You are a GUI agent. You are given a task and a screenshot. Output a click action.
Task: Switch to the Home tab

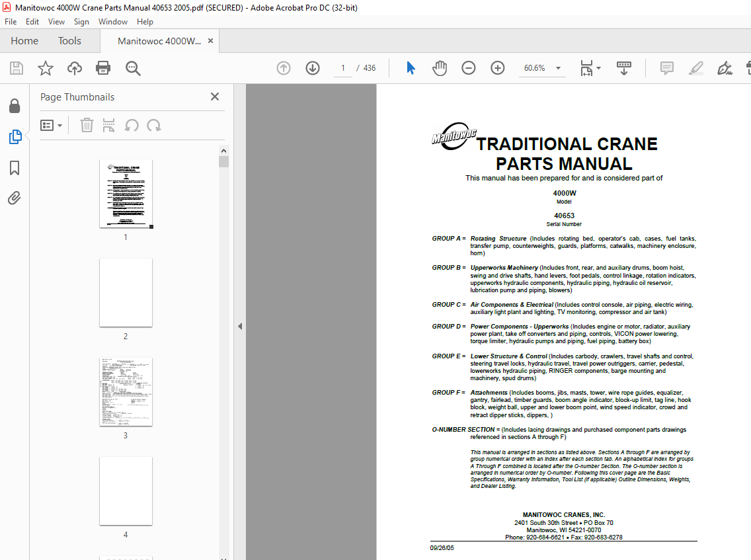click(24, 41)
